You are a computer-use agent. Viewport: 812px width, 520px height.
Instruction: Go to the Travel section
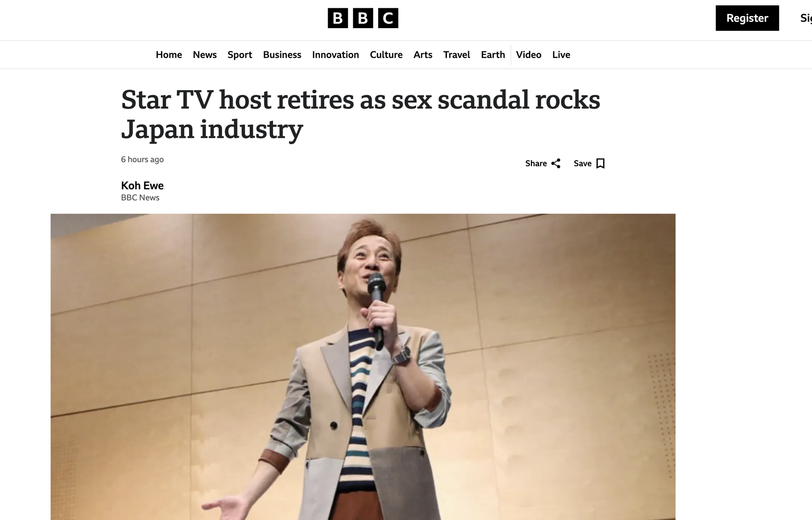tap(457, 55)
